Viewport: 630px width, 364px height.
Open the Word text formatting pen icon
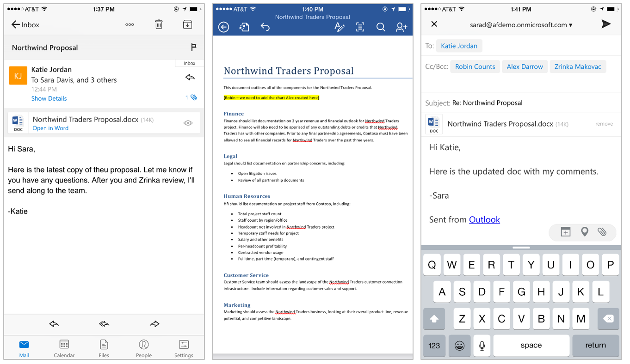340,27
